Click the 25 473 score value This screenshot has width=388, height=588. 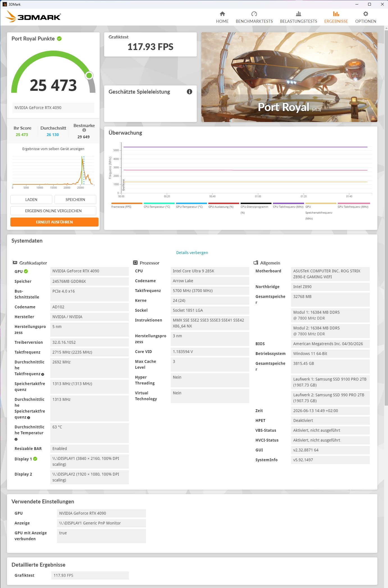click(x=53, y=85)
